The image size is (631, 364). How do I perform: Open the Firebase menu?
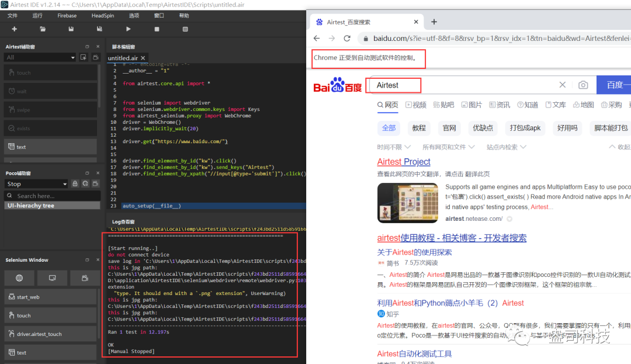[67, 16]
